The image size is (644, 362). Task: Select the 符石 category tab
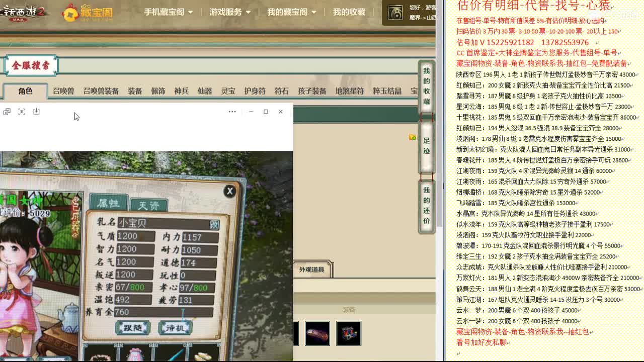coord(282,91)
